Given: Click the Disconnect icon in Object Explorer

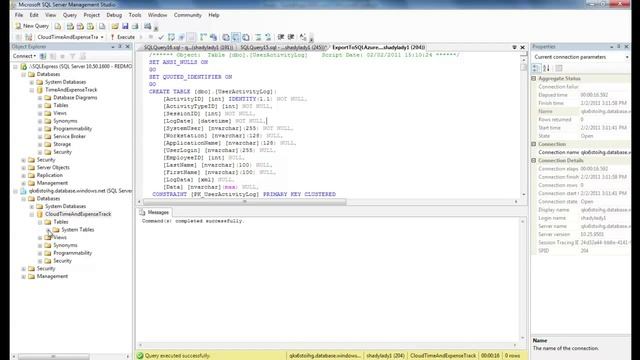Looking at the screenshot, I should point(53,56).
